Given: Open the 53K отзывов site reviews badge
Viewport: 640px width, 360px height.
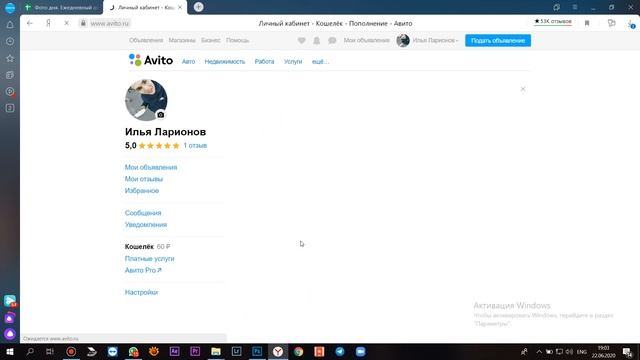Looking at the screenshot, I should coord(553,21).
